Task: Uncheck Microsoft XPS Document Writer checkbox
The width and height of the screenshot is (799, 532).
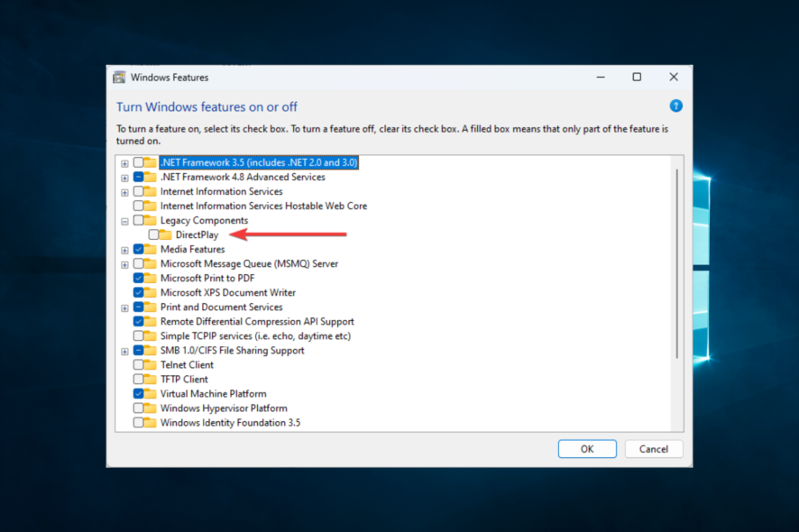Action: (x=138, y=292)
